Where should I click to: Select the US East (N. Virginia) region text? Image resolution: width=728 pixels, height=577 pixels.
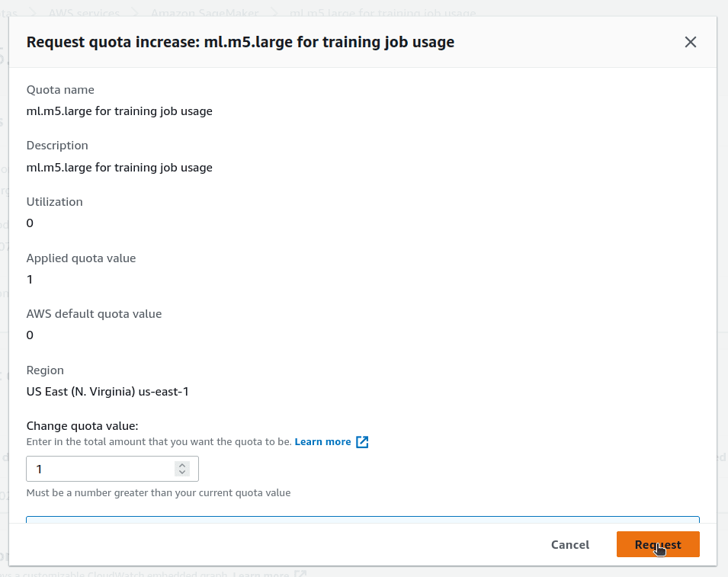point(107,392)
